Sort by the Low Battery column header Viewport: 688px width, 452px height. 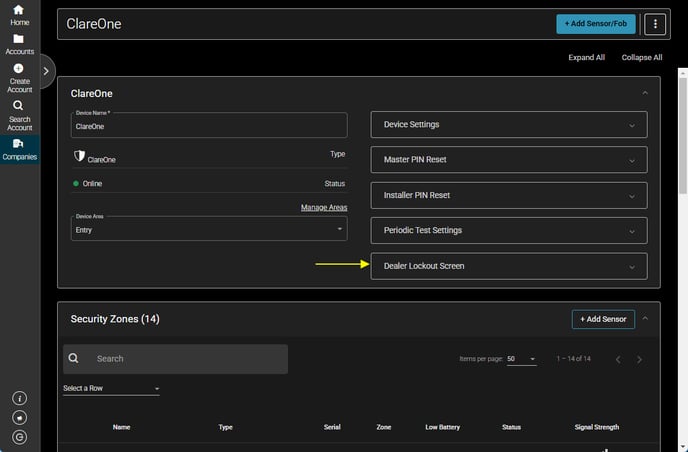(442, 427)
